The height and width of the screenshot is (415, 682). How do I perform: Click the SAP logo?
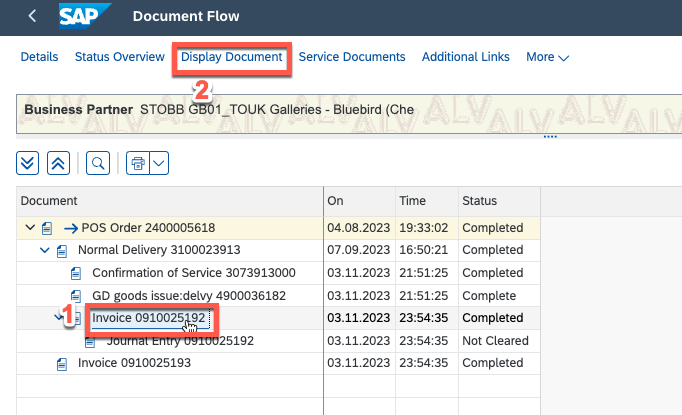click(86, 16)
